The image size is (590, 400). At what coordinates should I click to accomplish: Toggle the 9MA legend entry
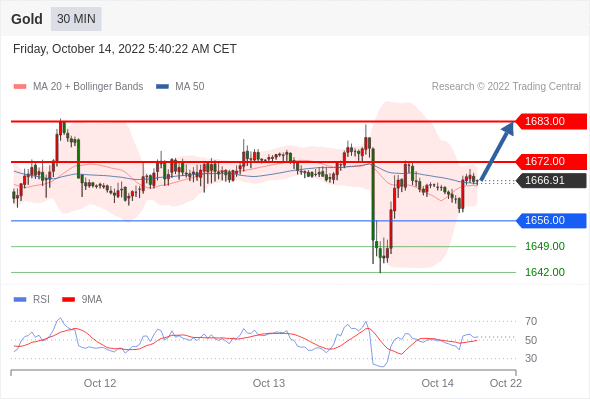point(82,300)
